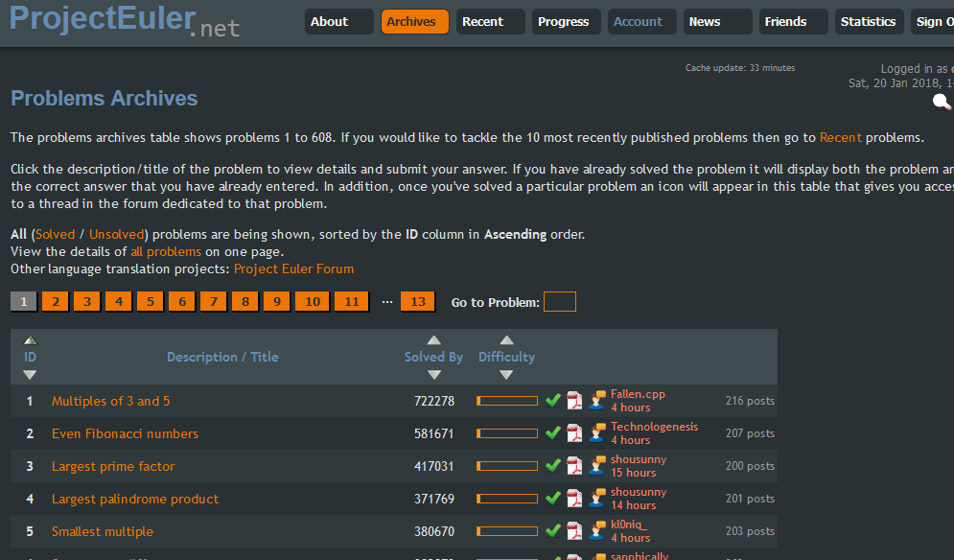The image size is (954, 560).
Task: Sort Difficulty ascending with up arrow
Action: pos(506,340)
